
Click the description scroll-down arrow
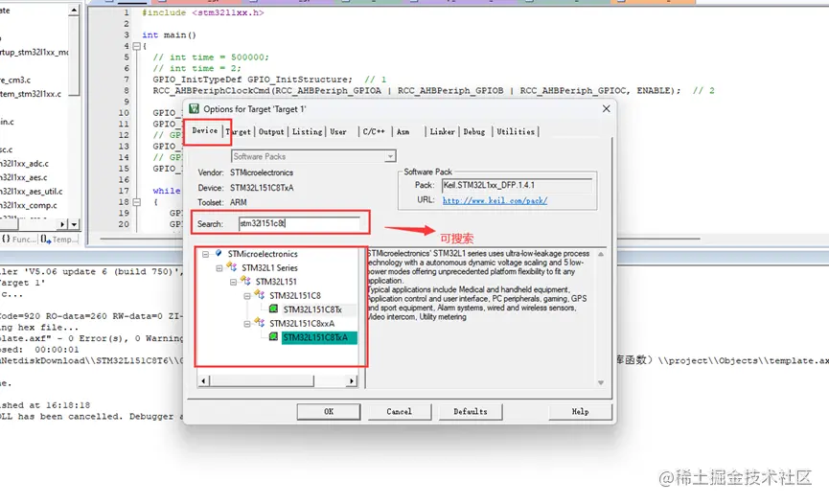[x=601, y=382]
